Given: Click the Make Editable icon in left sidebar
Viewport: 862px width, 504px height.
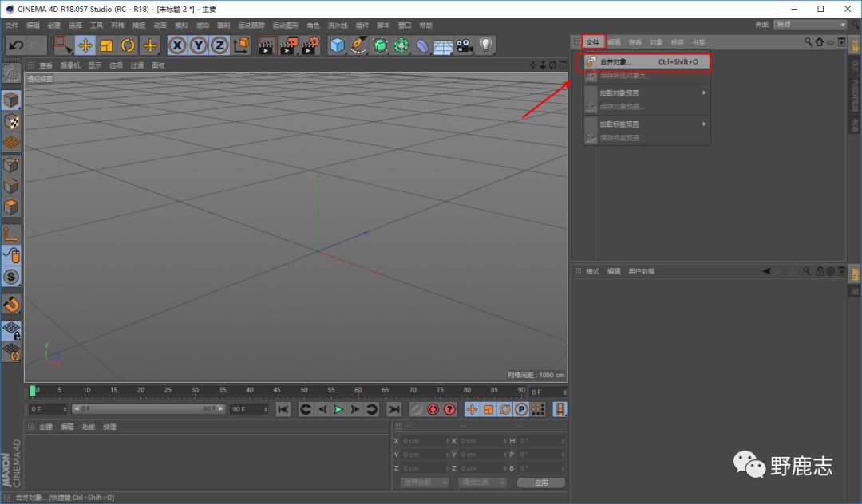Looking at the screenshot, I should [x=11, y=73].
